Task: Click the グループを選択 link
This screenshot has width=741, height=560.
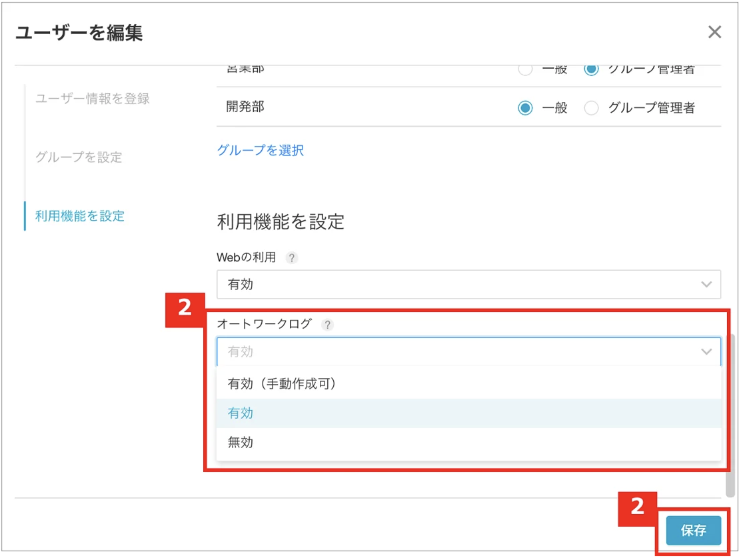Action: click(261, 151)
